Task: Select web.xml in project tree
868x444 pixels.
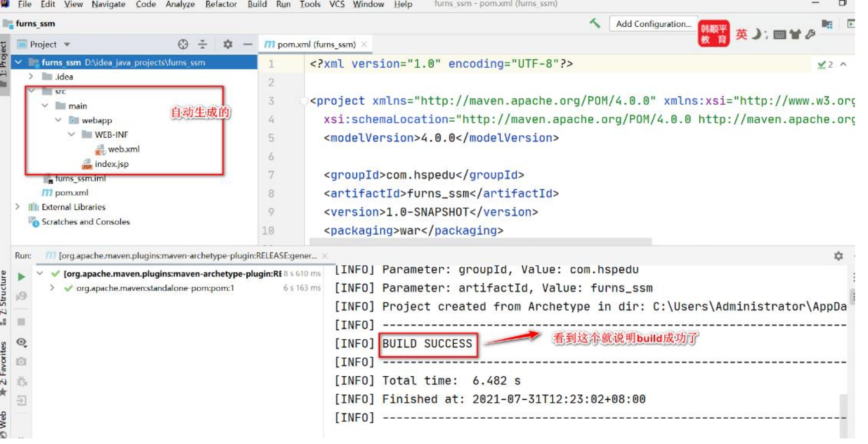Action: (118, 149)
